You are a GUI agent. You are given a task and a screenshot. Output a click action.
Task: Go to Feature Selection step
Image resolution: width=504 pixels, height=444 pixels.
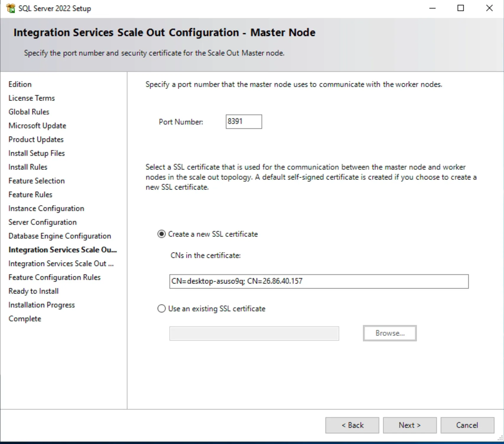click(x=36, y=181)
